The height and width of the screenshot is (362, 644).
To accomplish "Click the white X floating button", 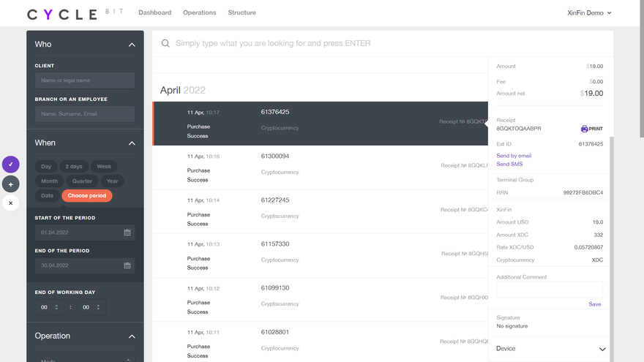I will pyautogui.click(x=10, y=203).
